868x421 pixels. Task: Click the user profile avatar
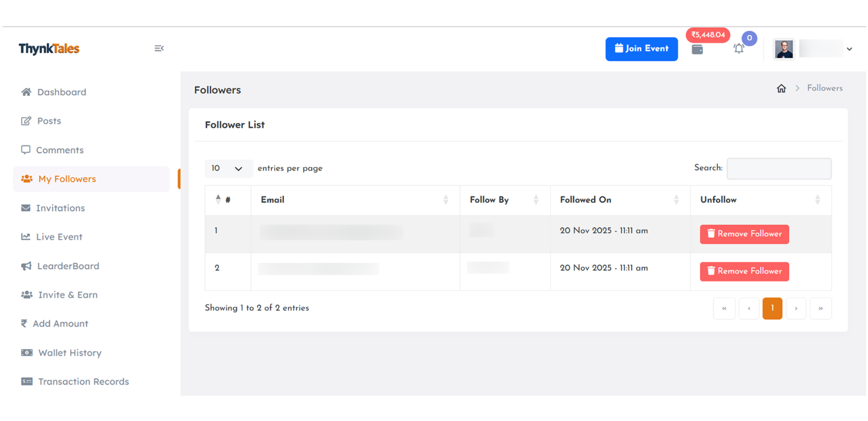[x=784, y=49]
